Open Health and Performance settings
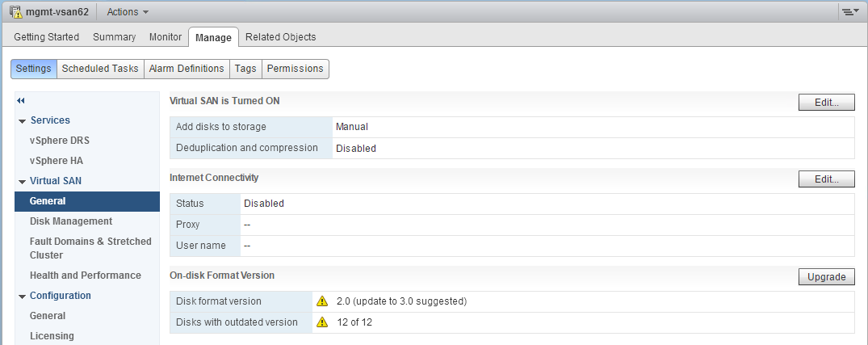Viewport: 868px width, 345px height. click(86, 276)
